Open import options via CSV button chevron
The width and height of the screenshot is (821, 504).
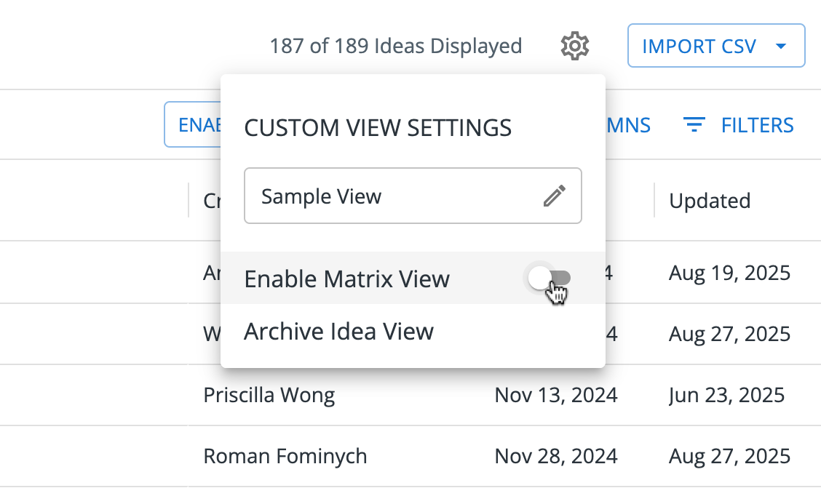(782, 45)
